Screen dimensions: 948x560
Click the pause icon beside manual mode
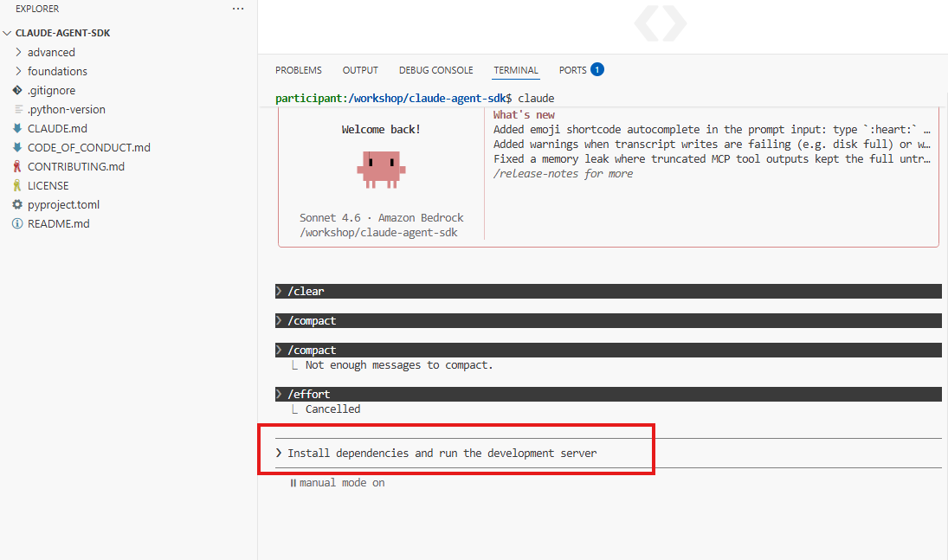[293, 483]
